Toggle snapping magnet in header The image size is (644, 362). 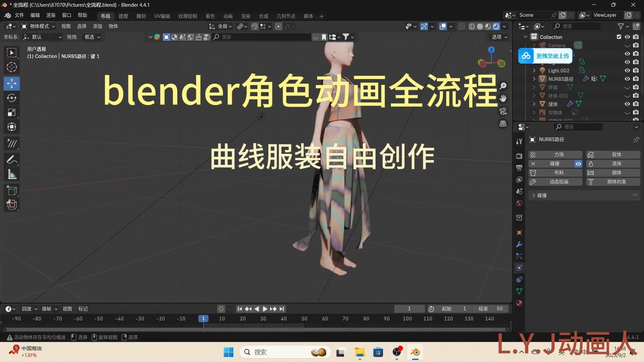255,26
